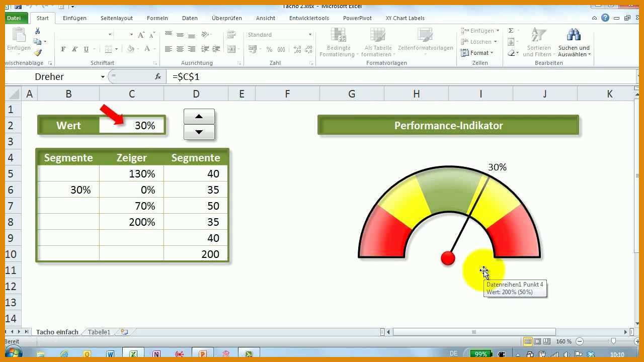Click the Cut scissors icon
Image resolution: width=644 pixels, height=362 pixels.
pos(37,31)
